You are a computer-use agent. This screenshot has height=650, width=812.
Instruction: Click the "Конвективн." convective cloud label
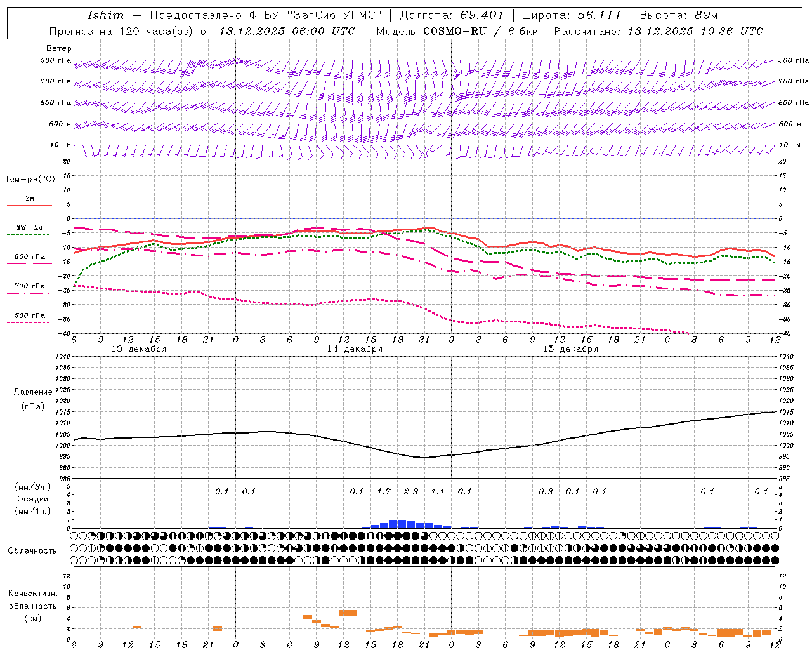[x=32, y=594]
